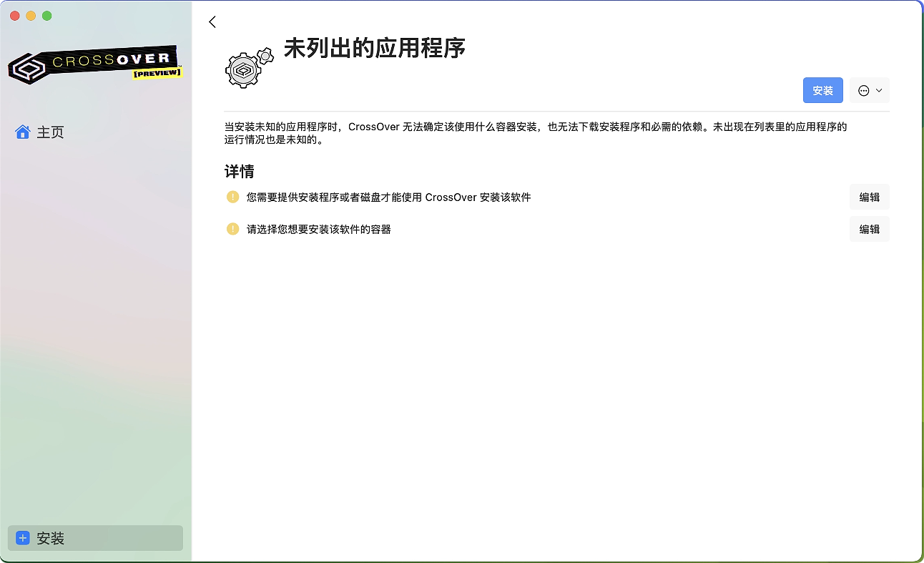
Task: Go back using the left chevron arrow
Action: (x=212, y=22)
